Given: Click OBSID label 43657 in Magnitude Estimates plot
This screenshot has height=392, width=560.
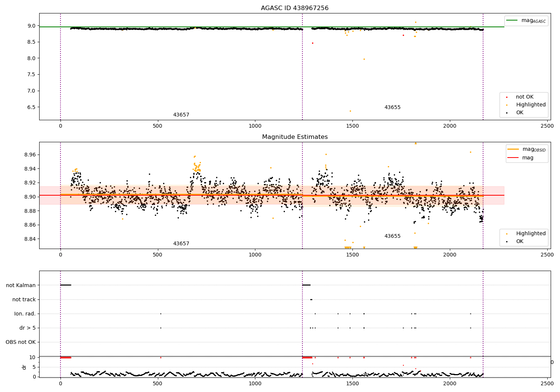Looking at the screenshot, I should point(181,244).
